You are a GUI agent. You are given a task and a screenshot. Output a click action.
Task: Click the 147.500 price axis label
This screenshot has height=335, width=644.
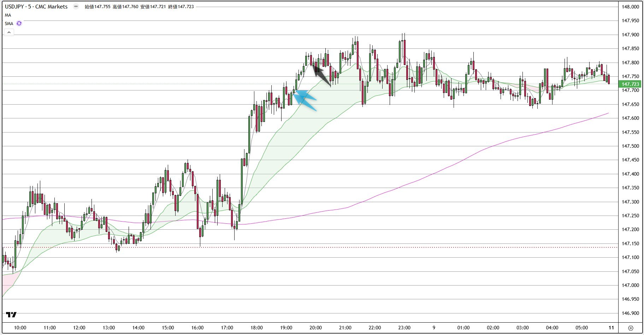tap(630, 146)
